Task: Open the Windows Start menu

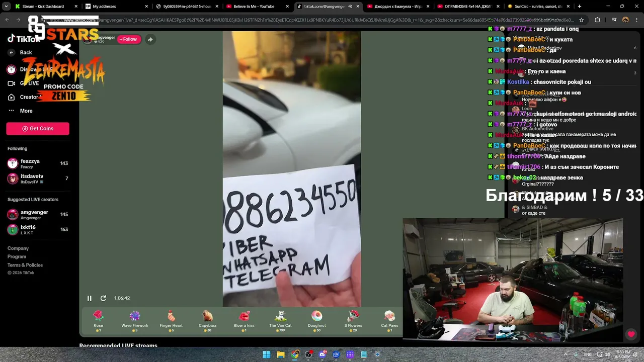Action: pos(267,354)
